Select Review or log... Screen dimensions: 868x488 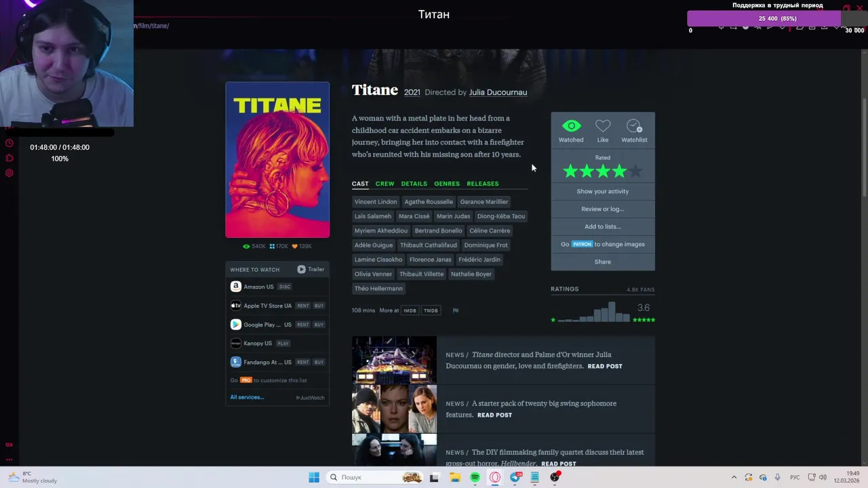click(603, 209)
